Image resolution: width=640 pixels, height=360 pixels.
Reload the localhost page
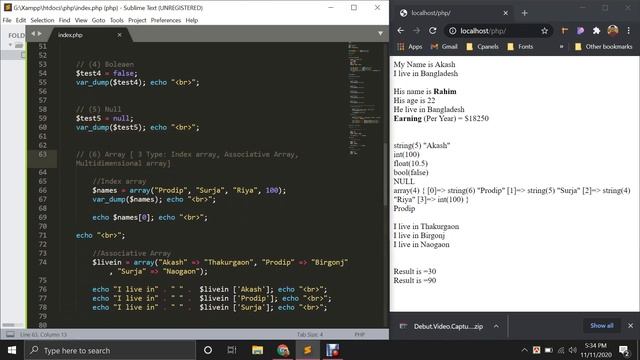click(x=433, y=31)
